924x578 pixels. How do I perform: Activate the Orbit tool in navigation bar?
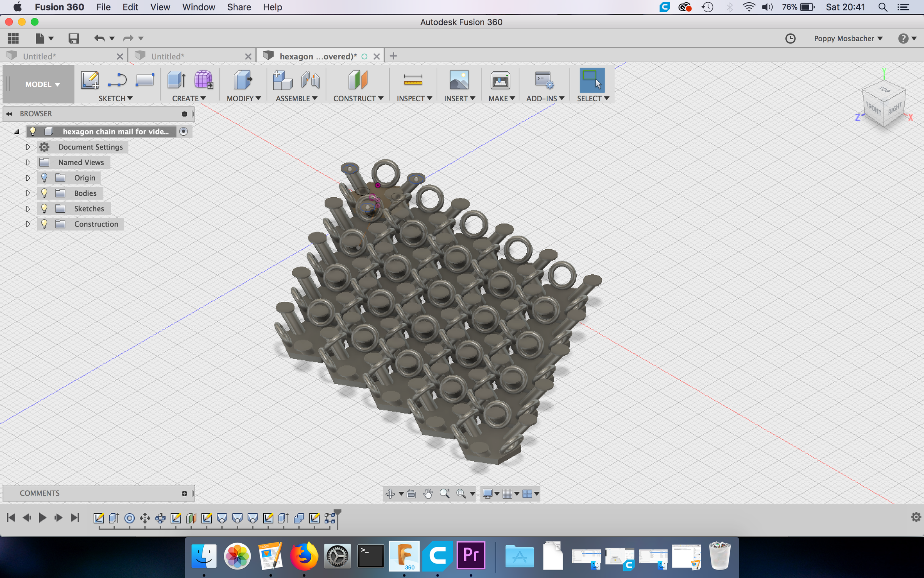coord(390,494)
